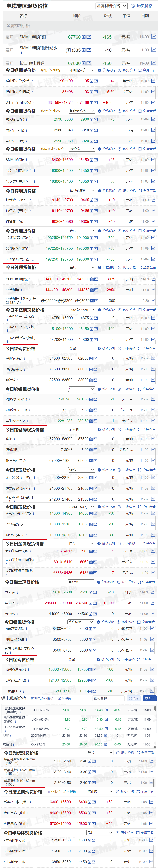Open 废铝企业报价 link
This screenshot has width=159, height=868.
[x=51, y=111]
